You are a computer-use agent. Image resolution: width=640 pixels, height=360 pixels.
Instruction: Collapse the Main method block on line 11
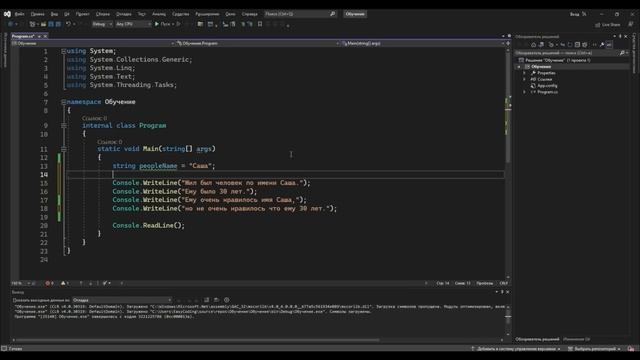[x=63, y=149]
